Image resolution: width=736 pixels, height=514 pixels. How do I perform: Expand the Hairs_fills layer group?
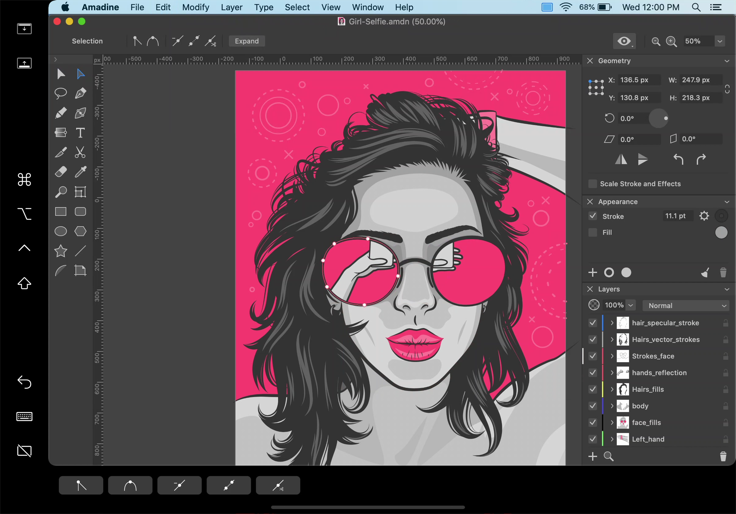(612, 389)
